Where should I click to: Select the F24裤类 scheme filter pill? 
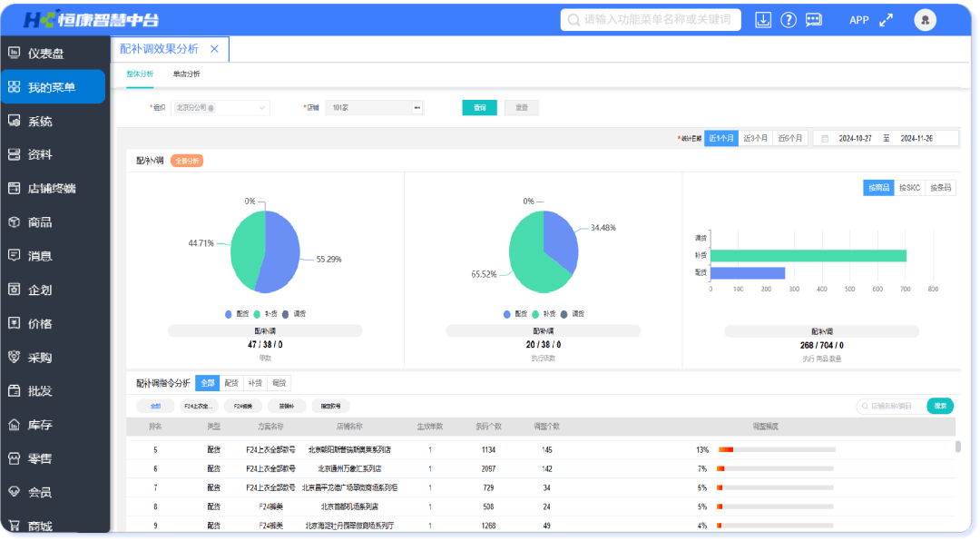tap(243, 406)
